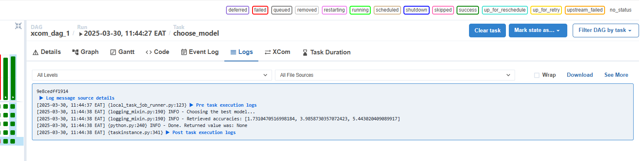Expand the All File Sources dropdown
Viewport: 644px width, 161px height.
click(x=395, y=75)
